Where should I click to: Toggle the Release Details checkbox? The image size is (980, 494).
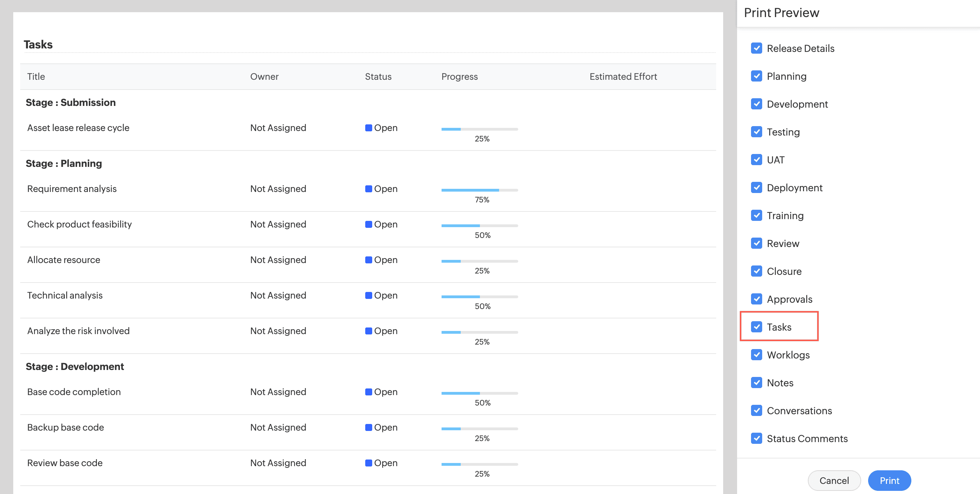coord(756,48)
